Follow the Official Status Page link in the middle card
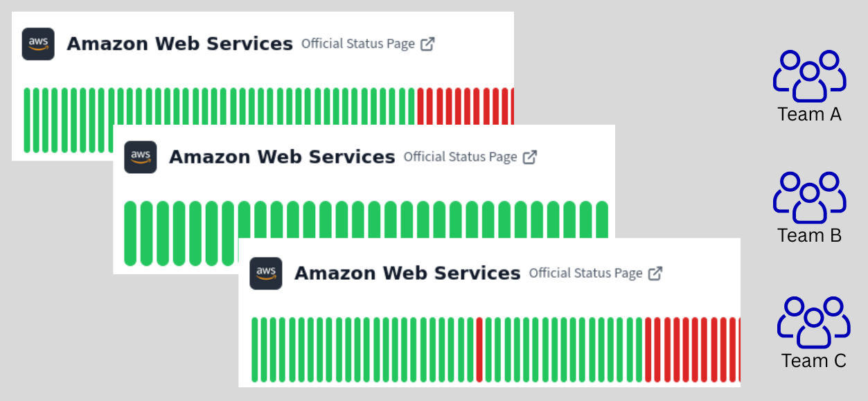This screenshot has height=401, width=868. 460,157
